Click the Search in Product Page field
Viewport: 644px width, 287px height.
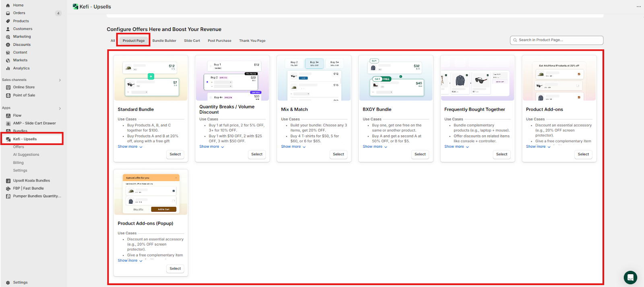[x=557, y=40]
